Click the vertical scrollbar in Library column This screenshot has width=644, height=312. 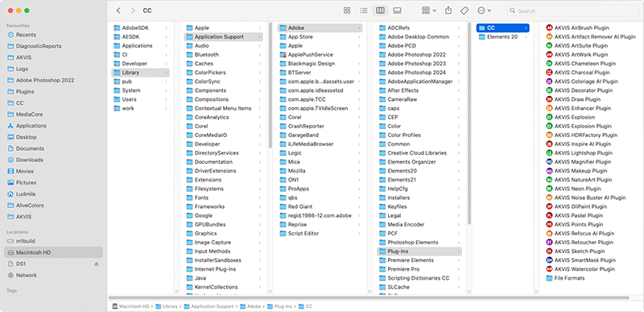pos(270,85)
